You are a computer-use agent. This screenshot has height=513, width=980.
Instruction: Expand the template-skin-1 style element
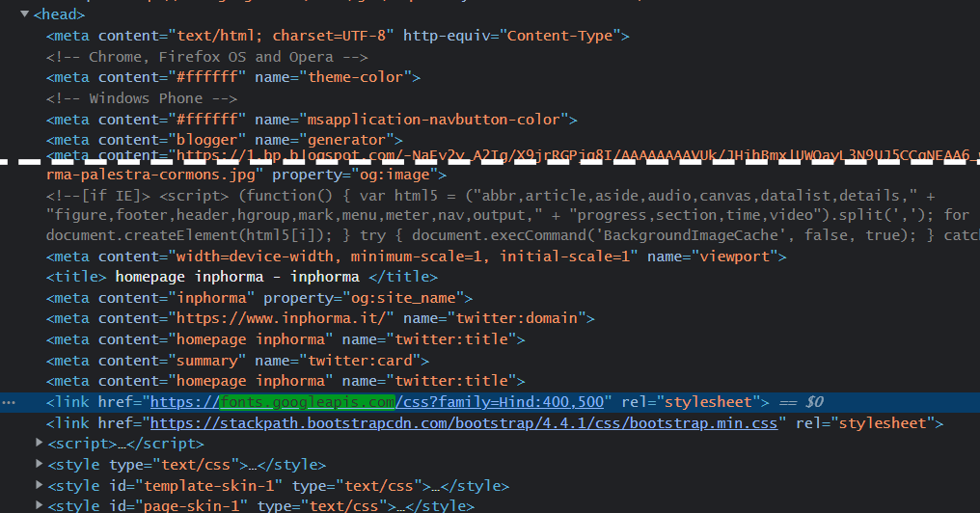coord(40,485)
